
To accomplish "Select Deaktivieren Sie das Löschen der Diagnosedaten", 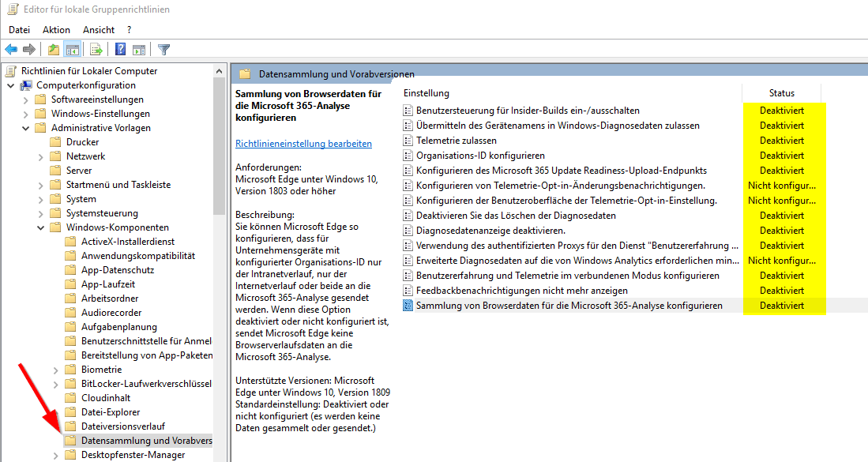I will 516,216.
